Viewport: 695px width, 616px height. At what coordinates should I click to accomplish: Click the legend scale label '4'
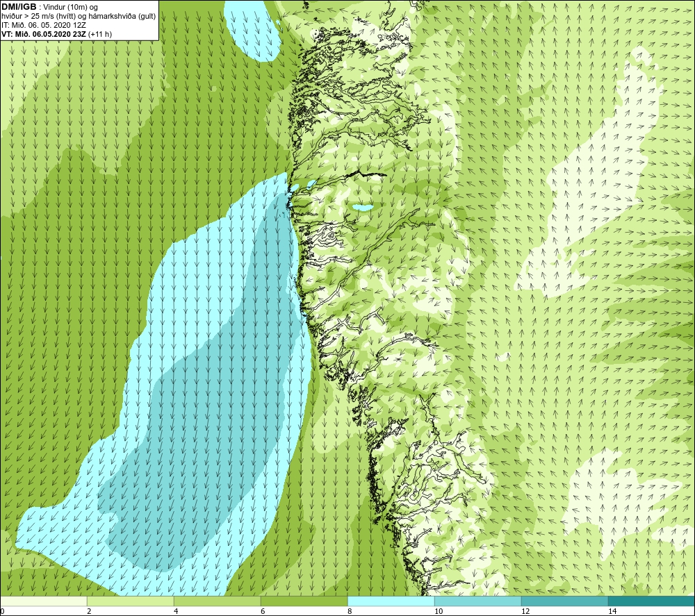click(x=176, y=611)
